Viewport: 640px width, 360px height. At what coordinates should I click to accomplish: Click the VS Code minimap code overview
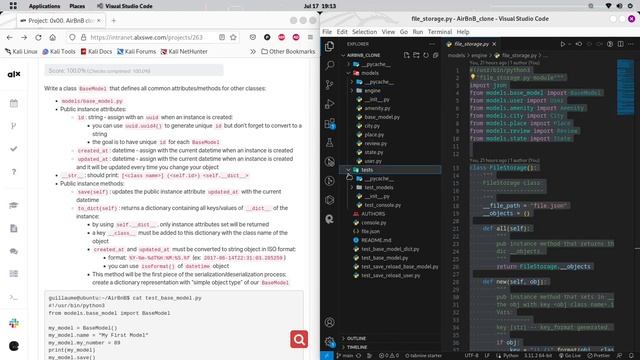625,87
